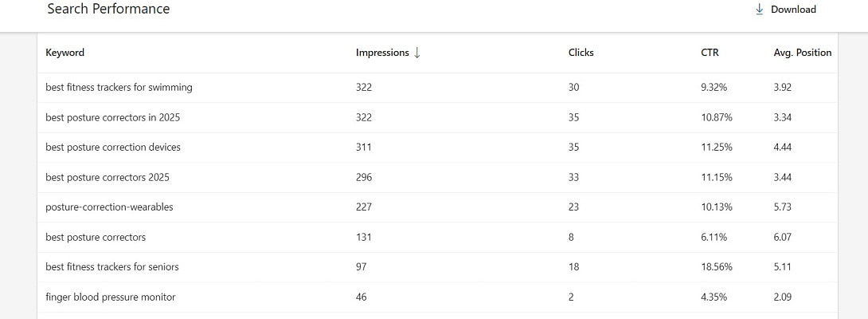Screen dimensions: 868x319
Task: Click the 311 impressions value
Action: click(x=363, y=148)
